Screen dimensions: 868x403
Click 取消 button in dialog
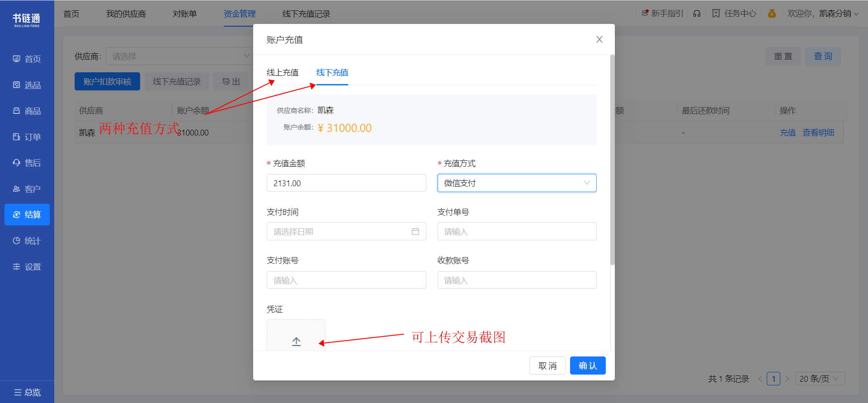click(547, 366)
